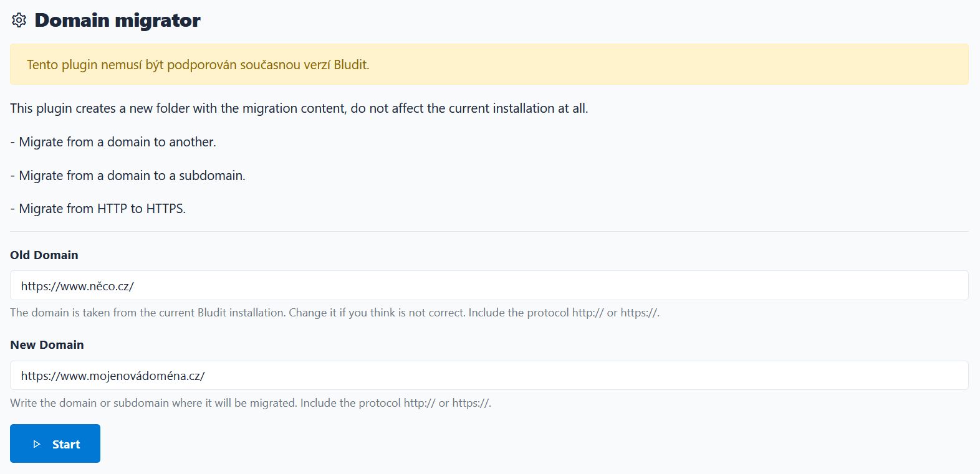Click the word Bludit in the yellow warning
Image resolution: width=980 pixels, height=474 pixels.
point(352,65)
